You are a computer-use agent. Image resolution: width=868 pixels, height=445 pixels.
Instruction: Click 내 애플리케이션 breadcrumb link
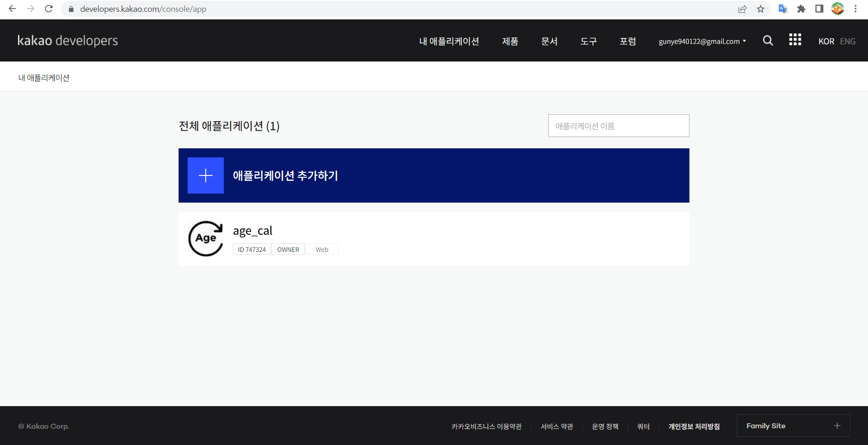pos(44,78)
